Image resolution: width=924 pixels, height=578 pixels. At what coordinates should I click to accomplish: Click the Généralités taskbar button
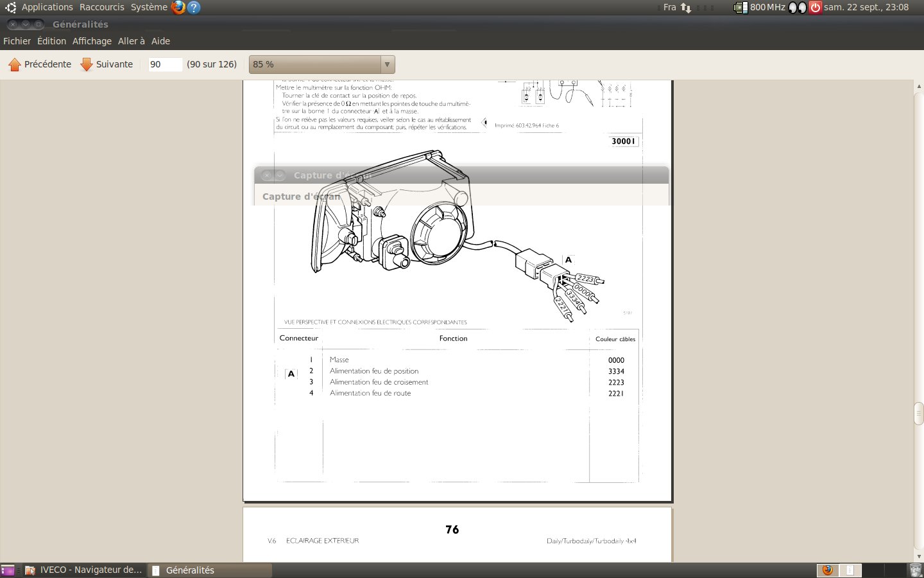[x=210, y=570]
